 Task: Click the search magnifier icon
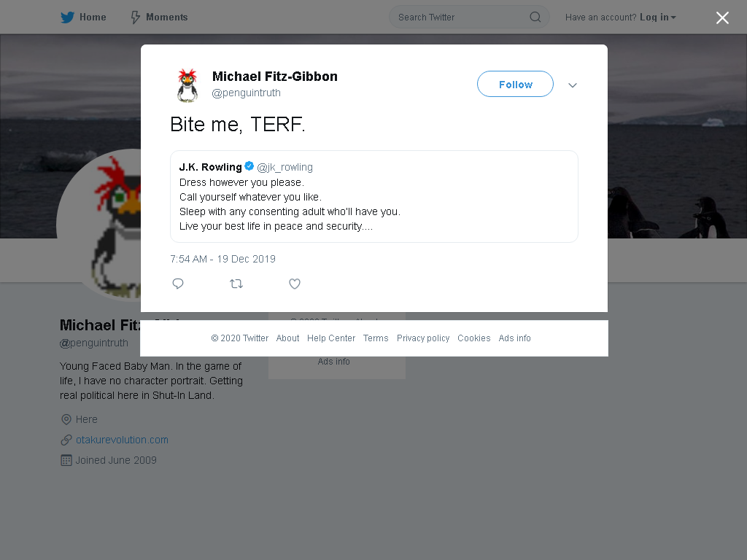tap(535, 17)
